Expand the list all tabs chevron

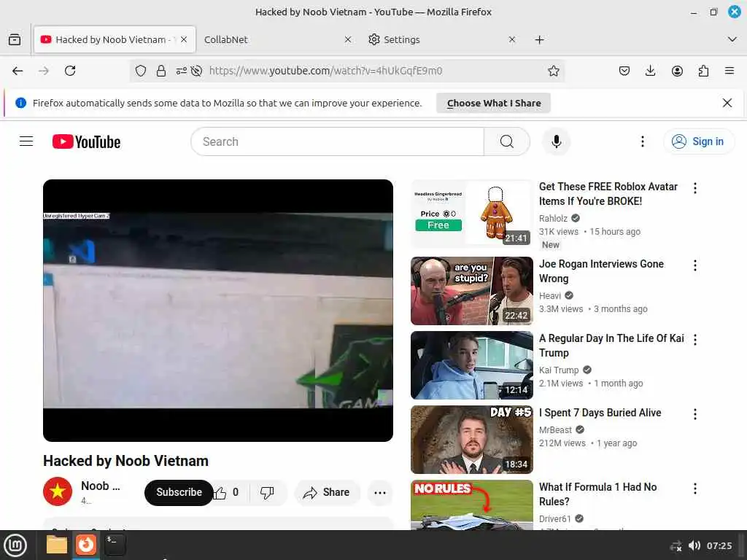(732, 39)
